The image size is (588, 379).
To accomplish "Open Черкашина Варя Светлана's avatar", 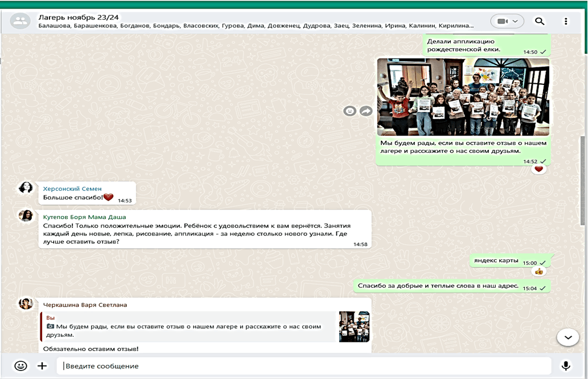I will 26,304.
